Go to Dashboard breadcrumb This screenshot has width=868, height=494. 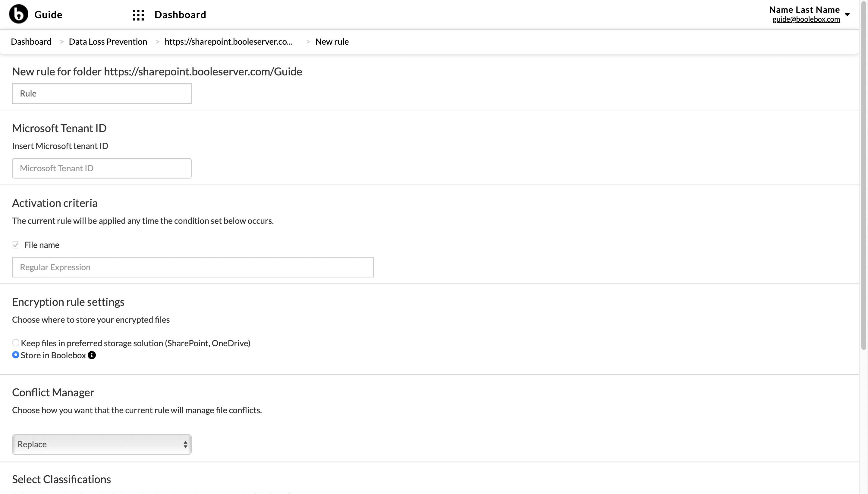pyautogui.click(x=31, y=41)
